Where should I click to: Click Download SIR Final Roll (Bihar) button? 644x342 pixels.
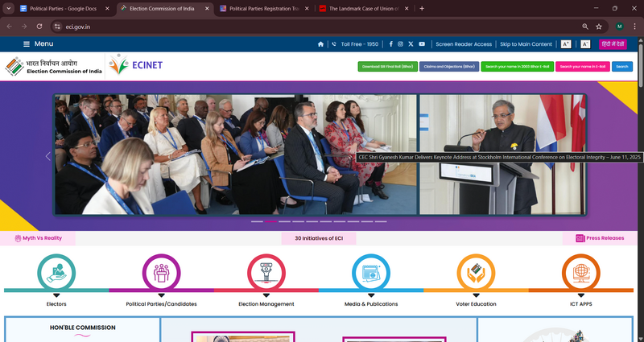(x=386, y=66)
